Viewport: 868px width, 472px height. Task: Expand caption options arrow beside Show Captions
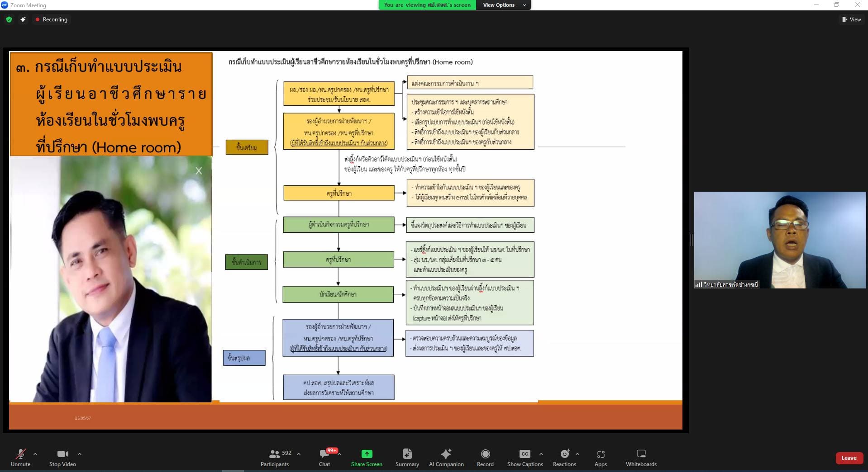click(x=541, y=454)
